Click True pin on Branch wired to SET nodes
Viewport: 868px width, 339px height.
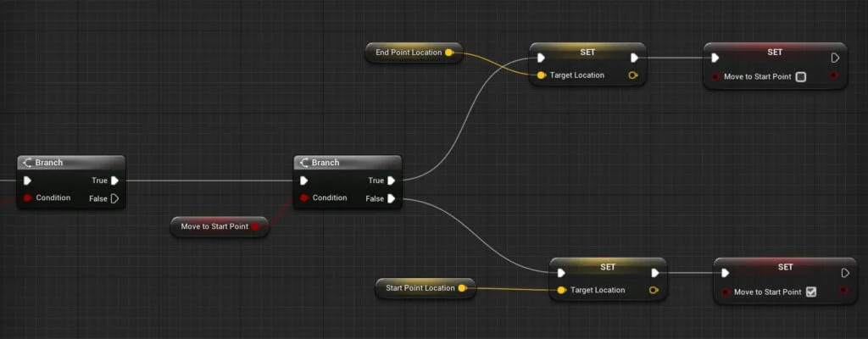tap(391, 181)
